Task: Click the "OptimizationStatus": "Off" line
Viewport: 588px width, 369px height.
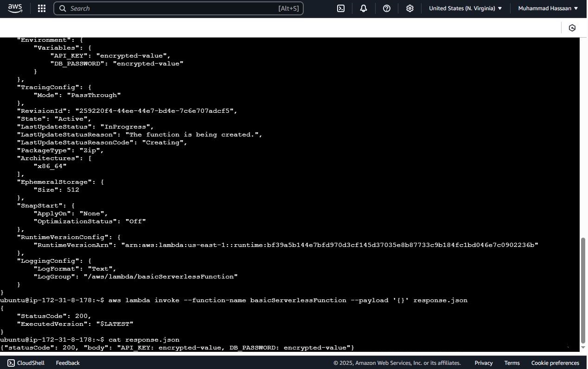Action: 90,221
